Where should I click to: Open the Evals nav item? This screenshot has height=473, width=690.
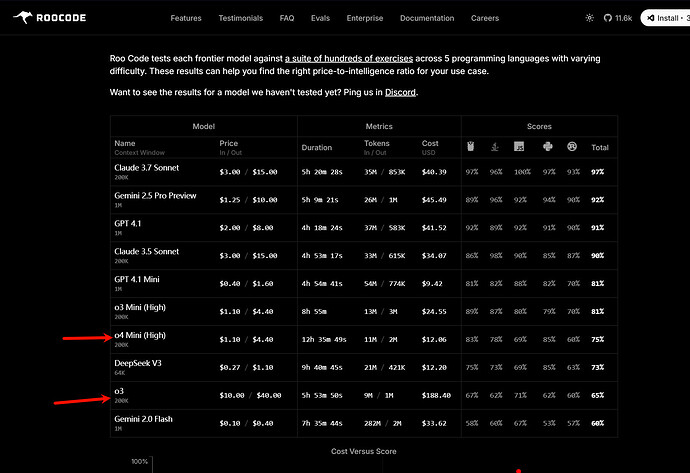pos(320,18)
